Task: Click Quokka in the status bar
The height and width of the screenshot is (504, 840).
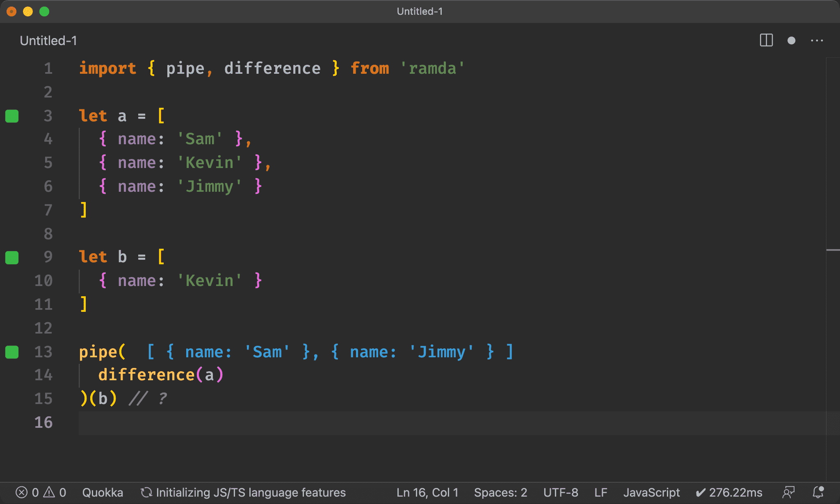Action: pyautogui.click(x=103, y=492)
